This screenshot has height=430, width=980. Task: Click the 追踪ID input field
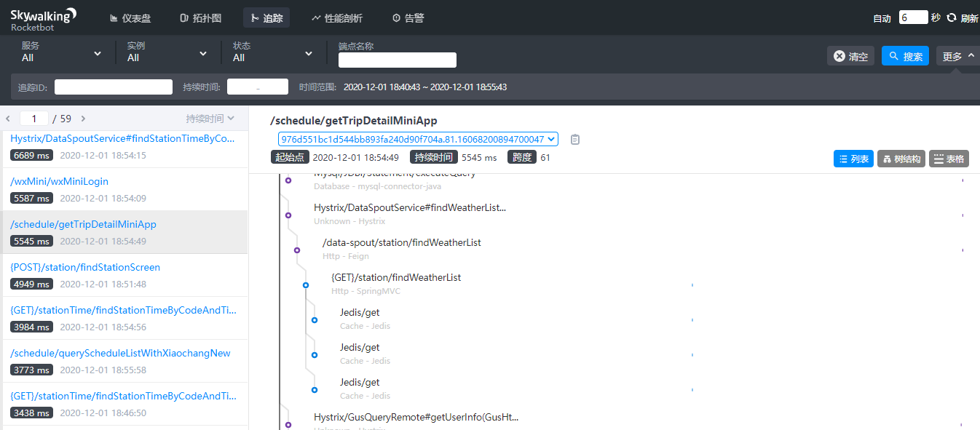[x=114, y=87]
